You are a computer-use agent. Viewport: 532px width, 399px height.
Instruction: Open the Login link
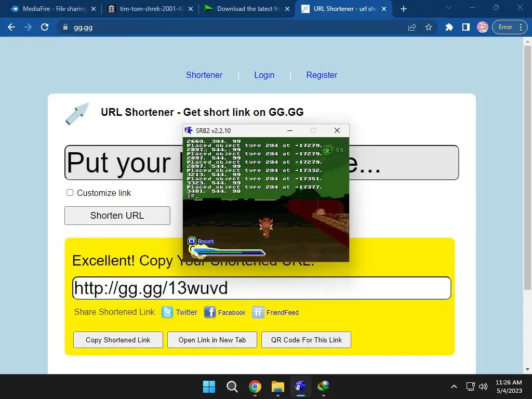point(264,75)
